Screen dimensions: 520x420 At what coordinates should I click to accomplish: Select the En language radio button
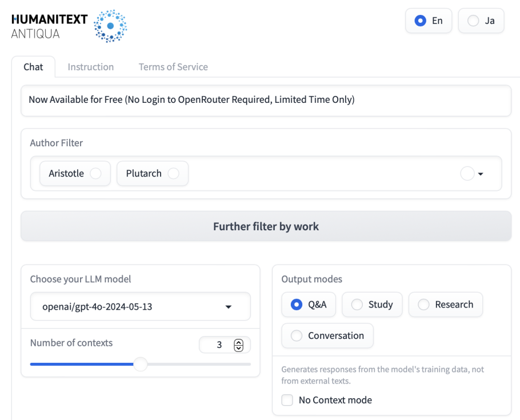[x=421, y=21]
